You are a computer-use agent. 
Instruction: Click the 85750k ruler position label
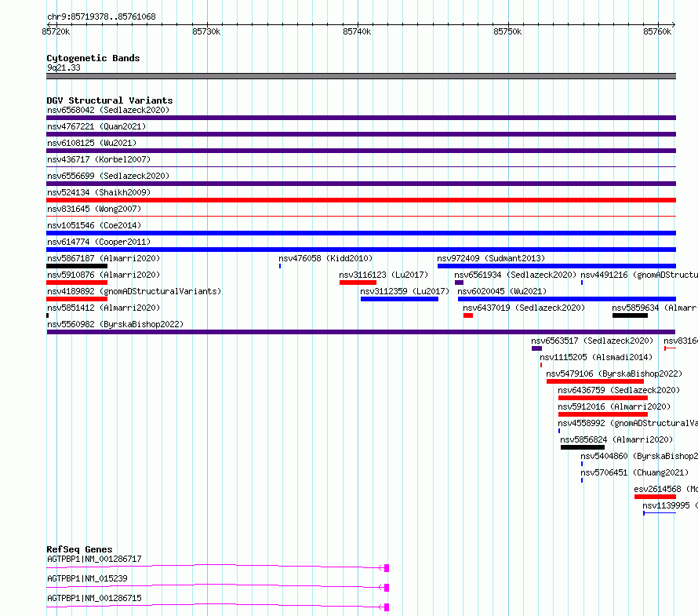point(507,31)
